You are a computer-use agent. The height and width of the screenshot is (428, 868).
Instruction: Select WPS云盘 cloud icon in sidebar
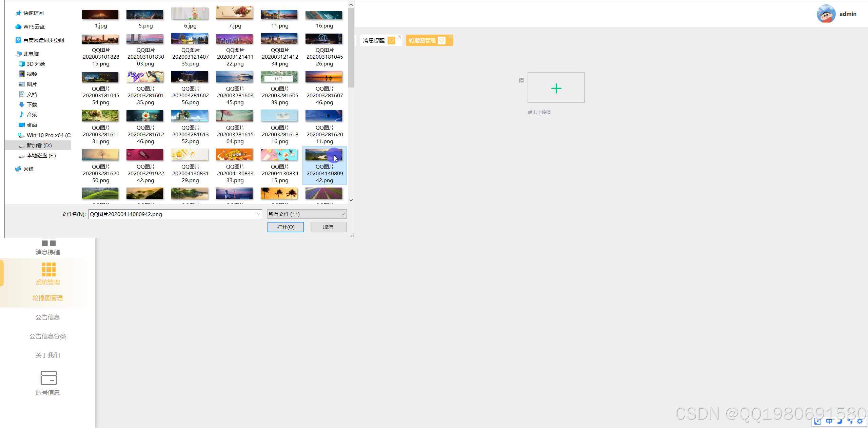18,26
